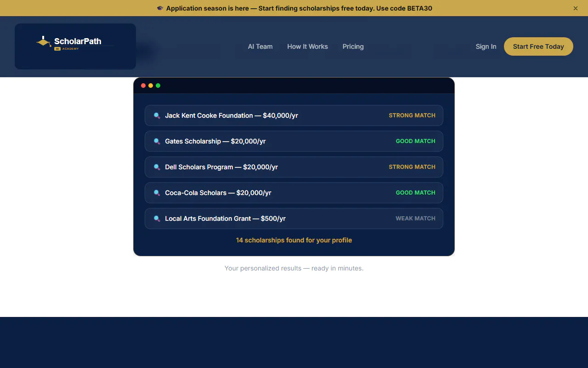Select the Dell Scholars Program — $20,000/yr text

pyautogui.click(x=221, y=167)
